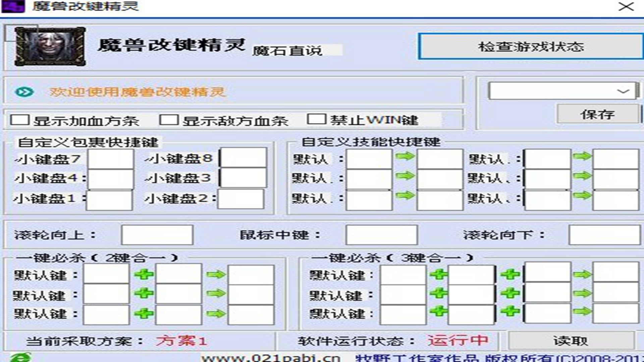Expand the scheme dropdown above 保存
Image resolution: width=644 pixels, height=362 pixels.
click(x=623, y=91)
